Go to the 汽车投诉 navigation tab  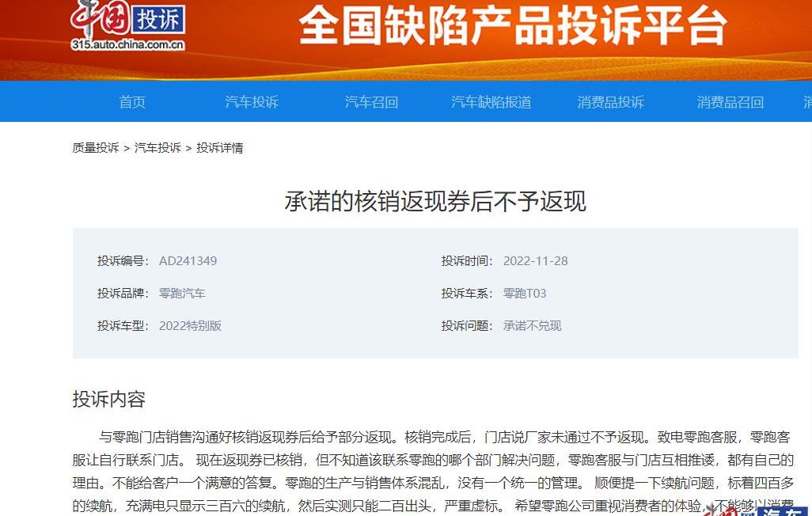pyautogui.click(x=252, y=102)
